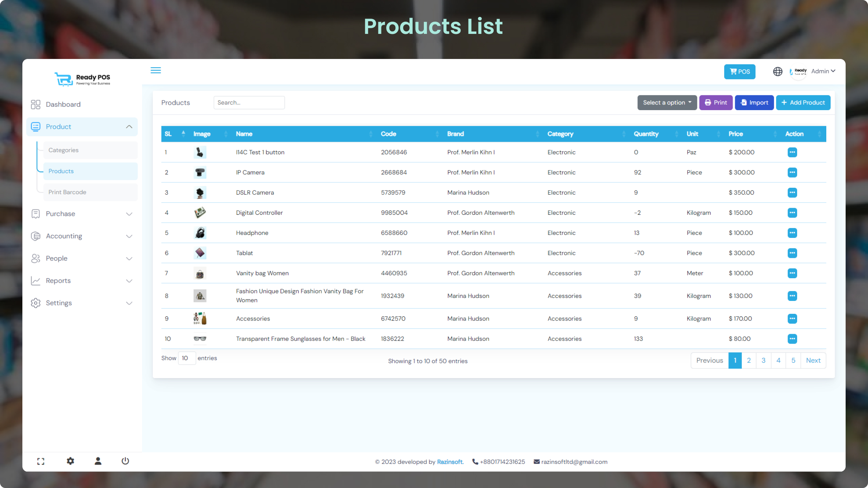Enable fullscreen mode from the bottom bar

pyautogui.click(x=41, y=461)
